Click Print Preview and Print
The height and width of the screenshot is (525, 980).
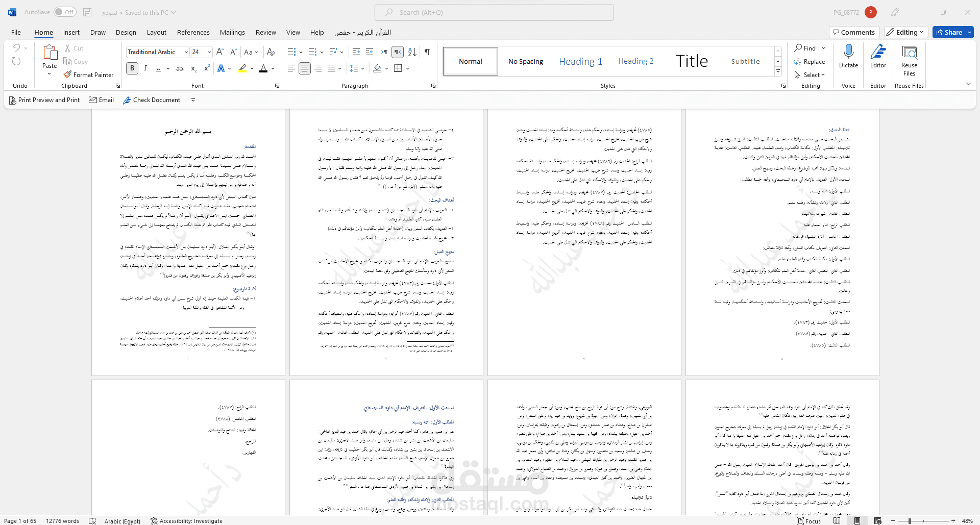point(44,100)
